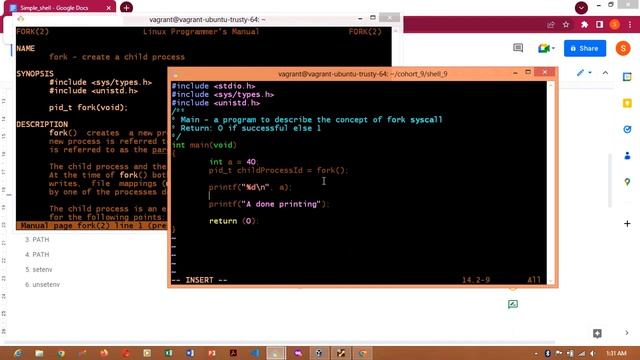
Task: Open Google Maps side panel icon
Action: pyautogui.click(x=627, y=182)
